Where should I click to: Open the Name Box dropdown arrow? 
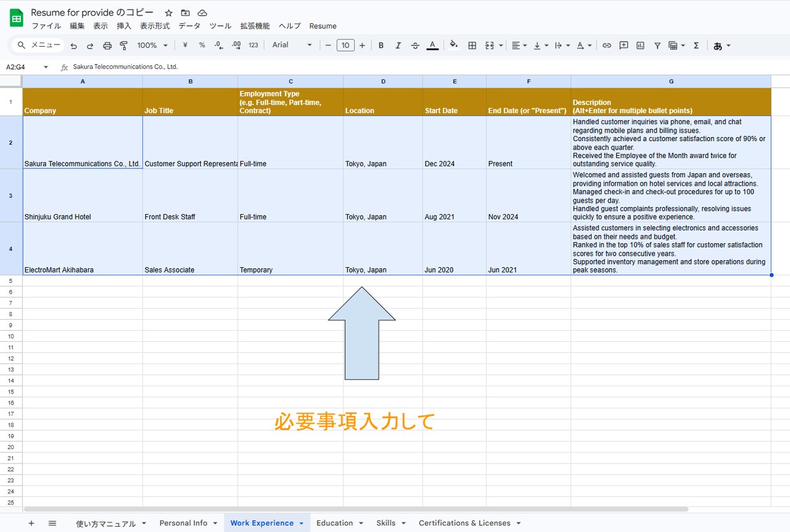click(x=46, y=67)
